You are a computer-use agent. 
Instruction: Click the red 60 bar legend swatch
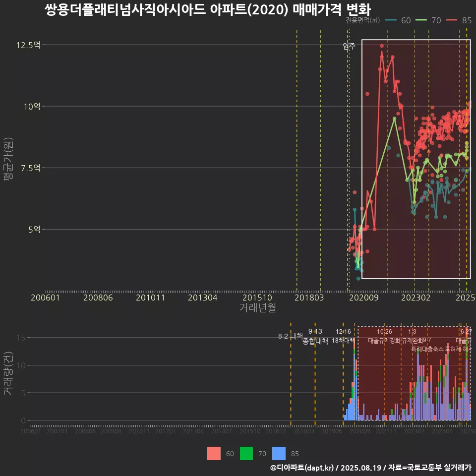pos(214,454)
